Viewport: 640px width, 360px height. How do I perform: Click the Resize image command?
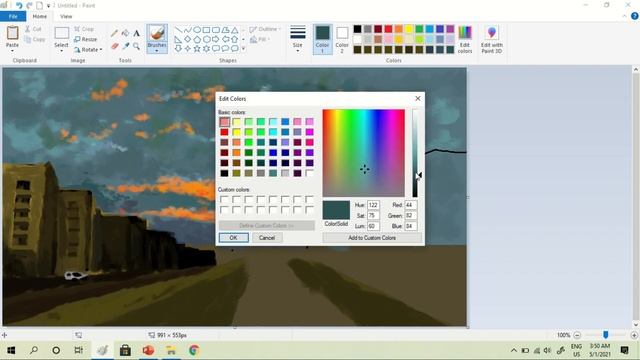pyautogui.click(x=86, y=39)
